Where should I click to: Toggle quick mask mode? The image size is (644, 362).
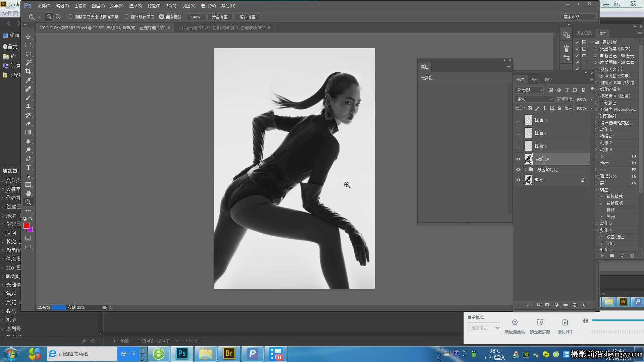pyautogui.click(x=28, y=238)
